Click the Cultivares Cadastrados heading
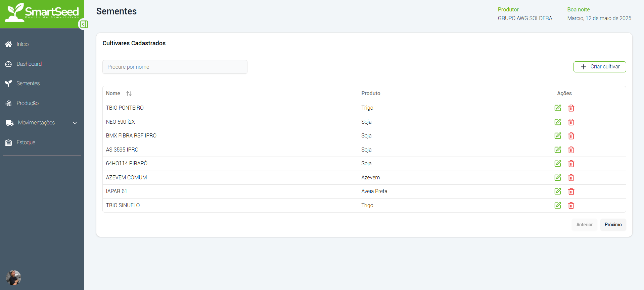This screenshot has width=644, height=290. 134,43
